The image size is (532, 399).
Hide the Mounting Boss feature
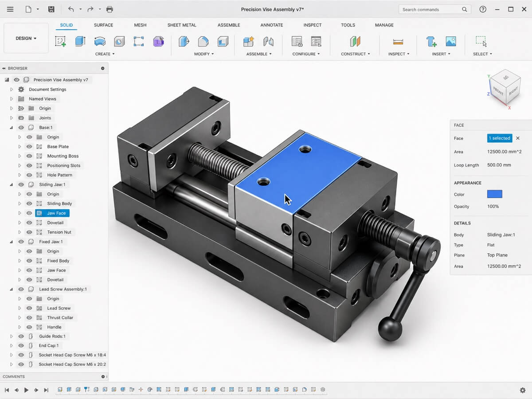(x=29, y=156)
